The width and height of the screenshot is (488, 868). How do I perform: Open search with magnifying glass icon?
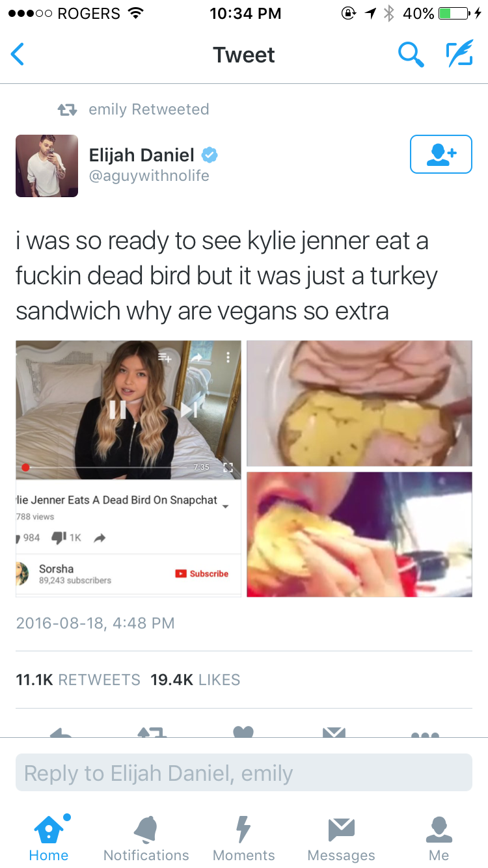click(x=410, y=55)
